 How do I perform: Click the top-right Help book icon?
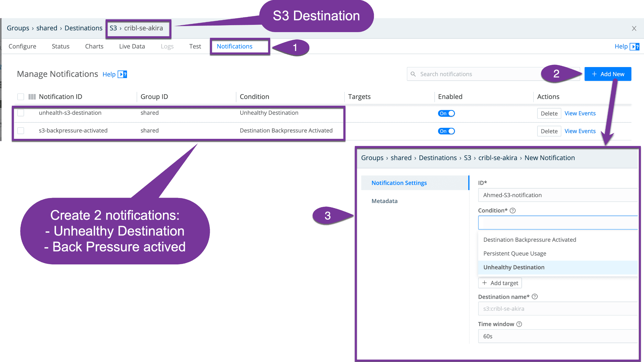coord(635,47)
